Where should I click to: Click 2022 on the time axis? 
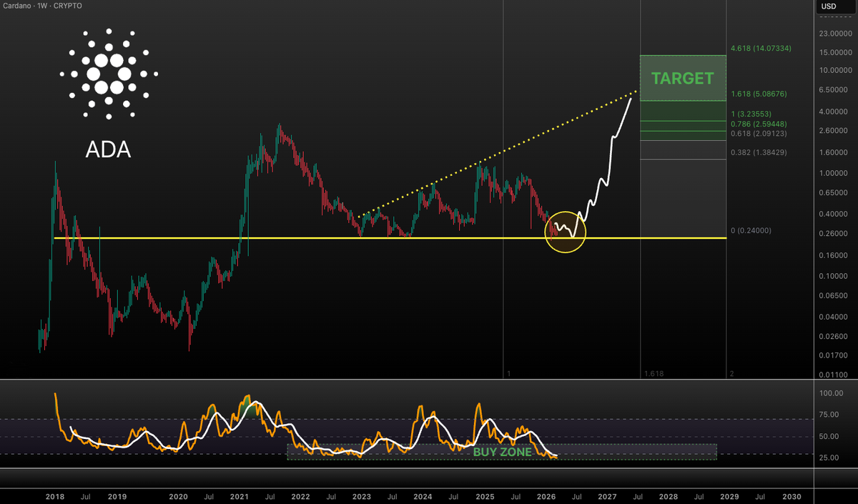click(300, 495)
